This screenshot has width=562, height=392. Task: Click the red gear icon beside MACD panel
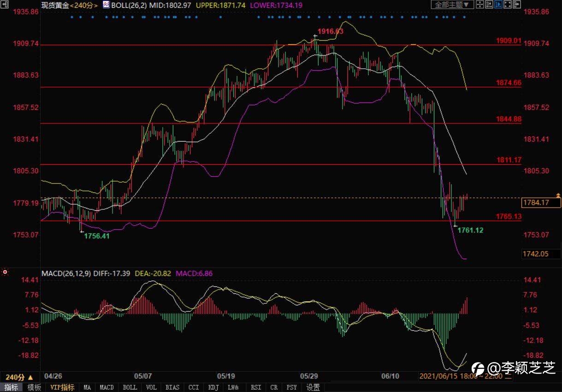coord(5,272)
